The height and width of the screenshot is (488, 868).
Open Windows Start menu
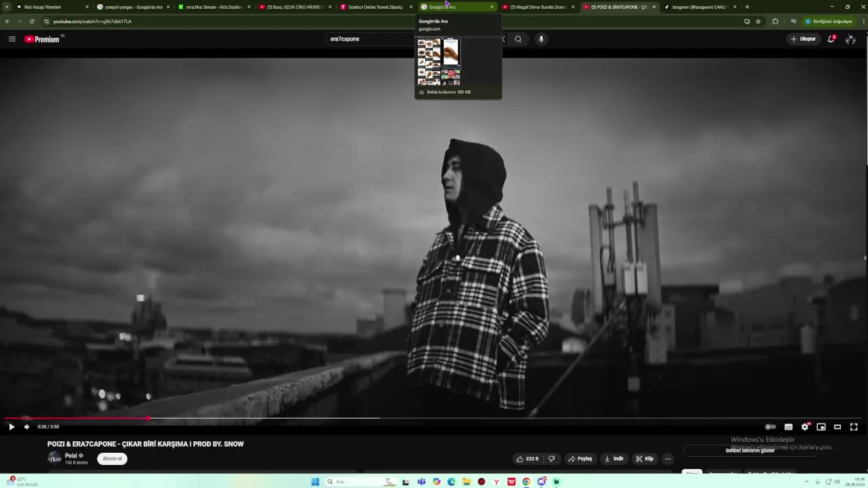point(315,482)
